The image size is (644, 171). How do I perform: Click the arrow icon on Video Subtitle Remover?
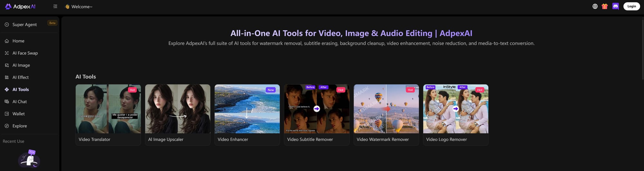pos(317,109)
